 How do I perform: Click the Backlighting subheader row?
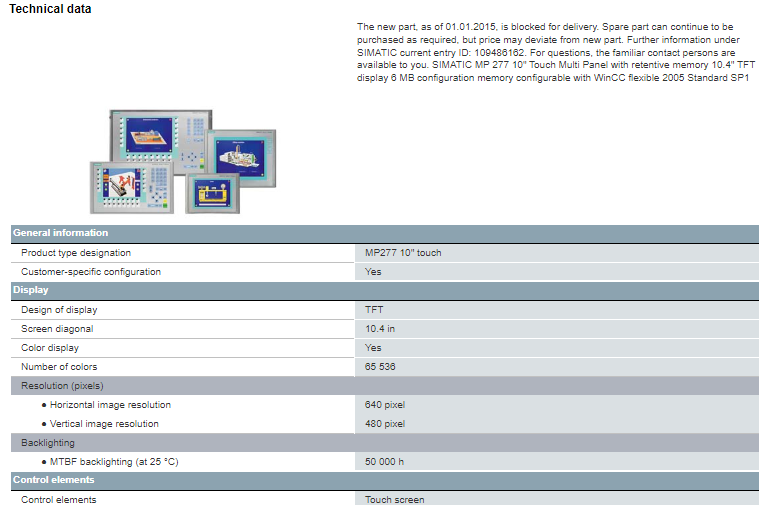[x=48, y=443]
